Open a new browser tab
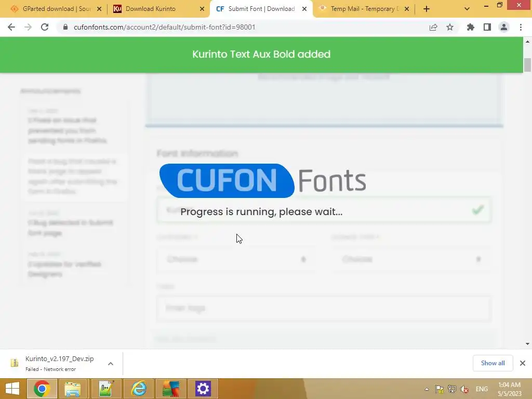This screenshot has height=399, width=532. pos(427,9)
